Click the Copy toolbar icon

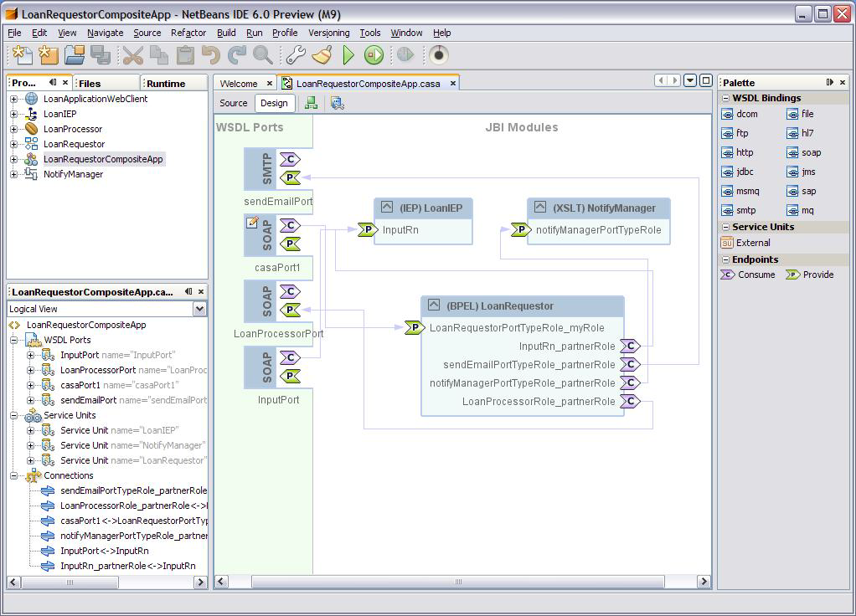pos(159,55)
